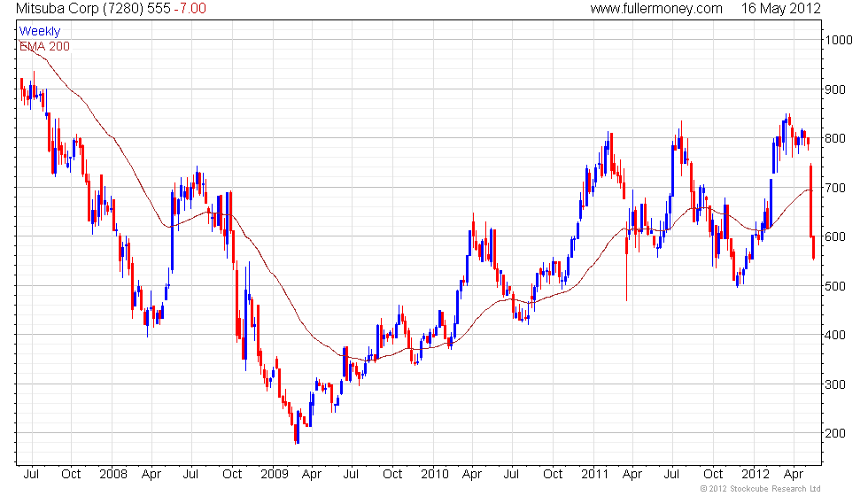
Task: Click the 'Mitsuba Corp (7280)' chart title
Action: [80, 8]
